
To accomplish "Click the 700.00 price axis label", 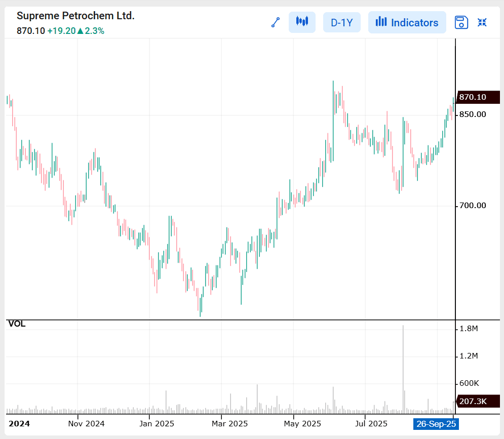I will point(473,206).
